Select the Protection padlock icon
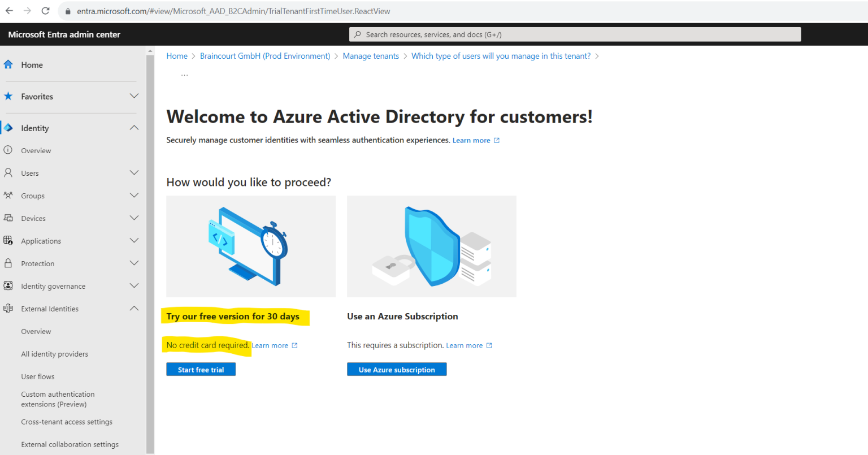Image resolution: width=868 pixels, height=455 pixels. 8,263
